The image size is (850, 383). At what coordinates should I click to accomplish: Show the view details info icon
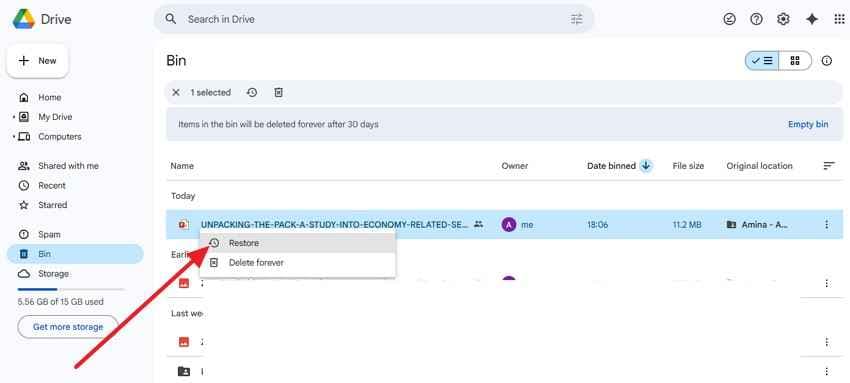(827, 61)
